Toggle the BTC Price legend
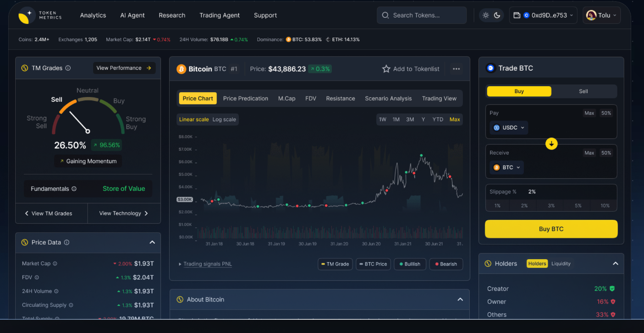The image size is (644, 333). click(x=373, y=264)
